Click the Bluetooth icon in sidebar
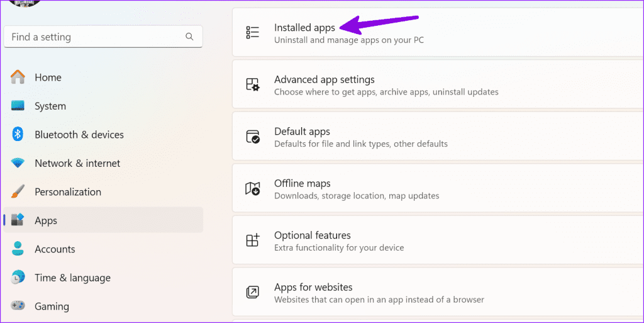This screenshot has width=644, height=323. (x=18, y=135)
